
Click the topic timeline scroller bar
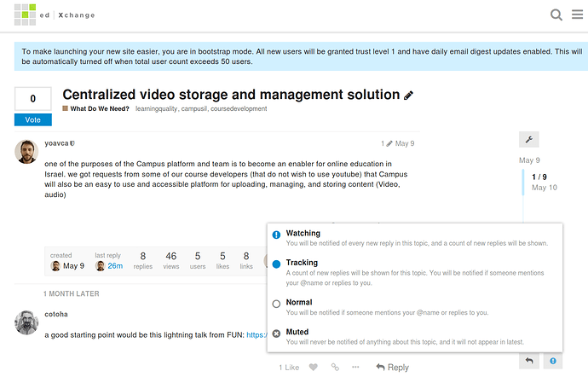point(522,183)
